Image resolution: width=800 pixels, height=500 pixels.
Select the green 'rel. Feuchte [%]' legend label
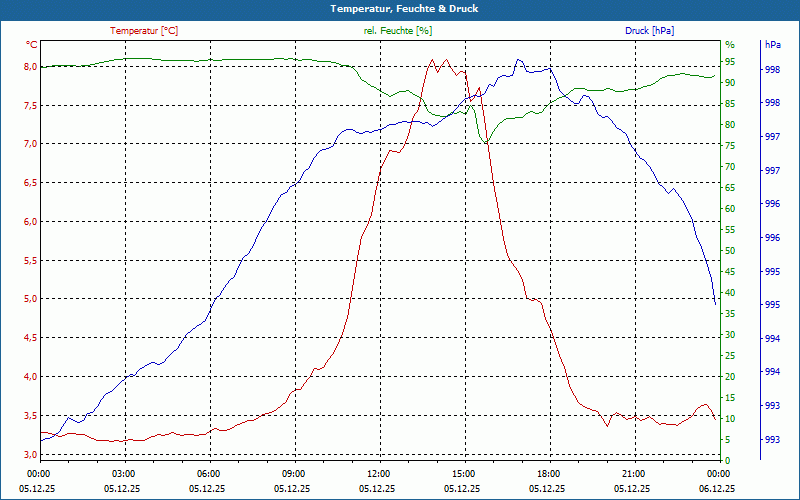click(x=397, y=31)
